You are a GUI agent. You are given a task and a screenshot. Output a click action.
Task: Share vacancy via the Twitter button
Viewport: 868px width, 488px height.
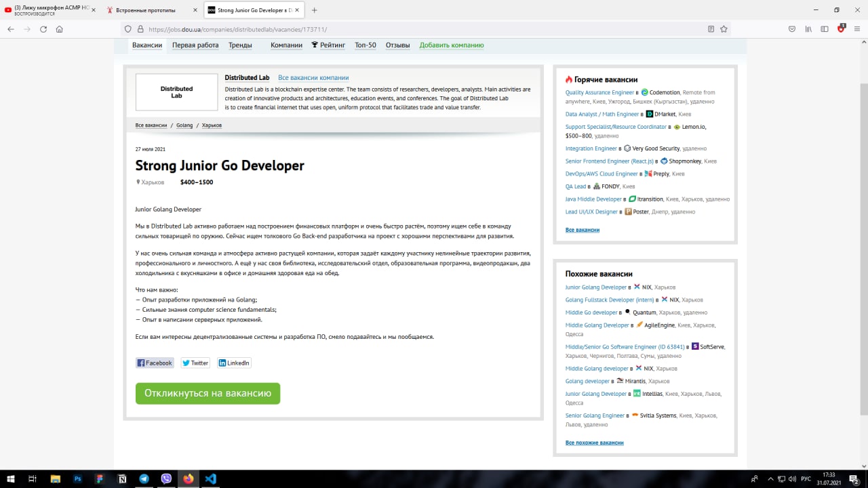point(195,363)
